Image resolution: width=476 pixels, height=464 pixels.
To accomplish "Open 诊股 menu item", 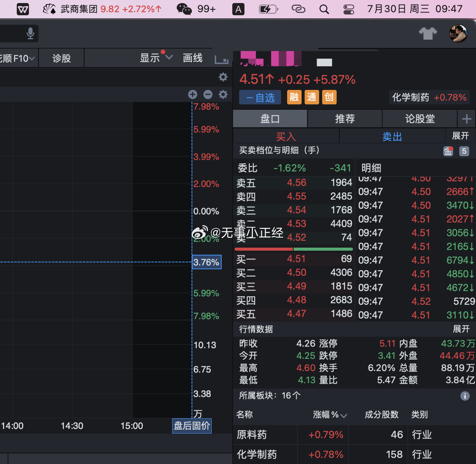I will tap(61, 58).
